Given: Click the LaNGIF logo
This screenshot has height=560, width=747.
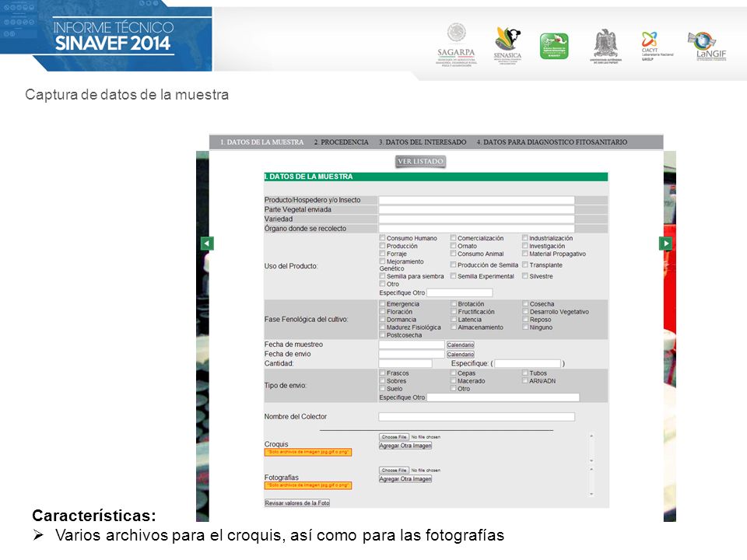Looking at the screenshot, I should coord(707,46).
